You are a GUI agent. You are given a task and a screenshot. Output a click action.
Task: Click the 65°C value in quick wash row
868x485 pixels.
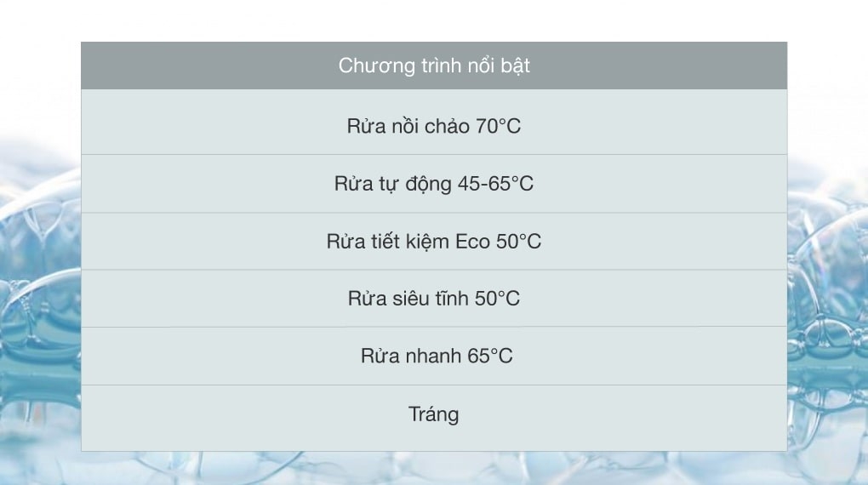coord(490,356)
